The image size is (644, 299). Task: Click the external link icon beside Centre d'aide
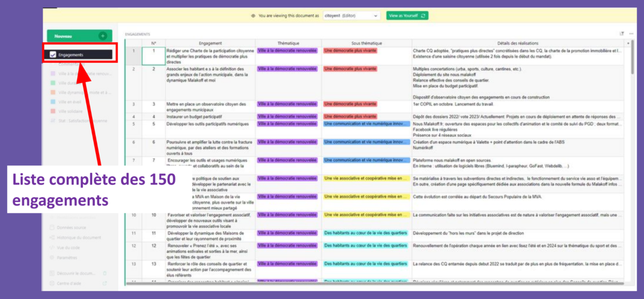click(105, 284)
